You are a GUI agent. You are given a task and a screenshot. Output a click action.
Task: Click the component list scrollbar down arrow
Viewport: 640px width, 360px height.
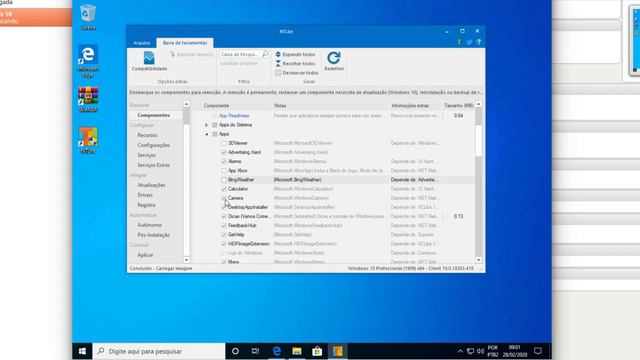point(478,260)
